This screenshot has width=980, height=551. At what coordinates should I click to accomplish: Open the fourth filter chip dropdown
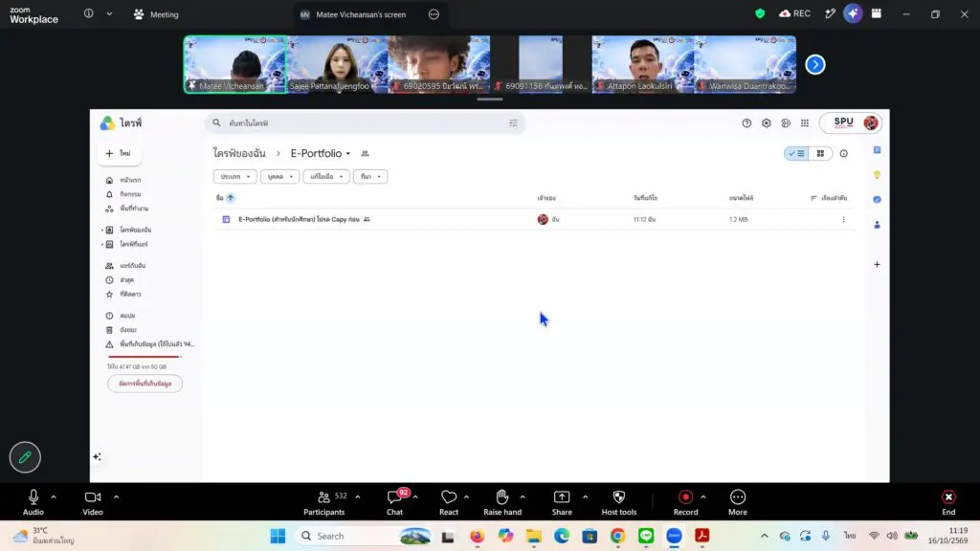(x=370, y=177)
